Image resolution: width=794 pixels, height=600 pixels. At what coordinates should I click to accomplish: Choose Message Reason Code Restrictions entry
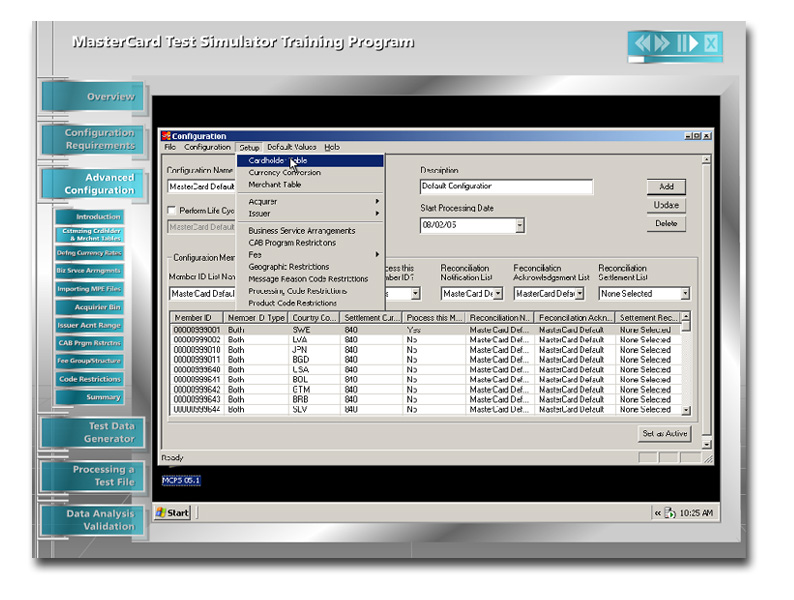(310, 279)
